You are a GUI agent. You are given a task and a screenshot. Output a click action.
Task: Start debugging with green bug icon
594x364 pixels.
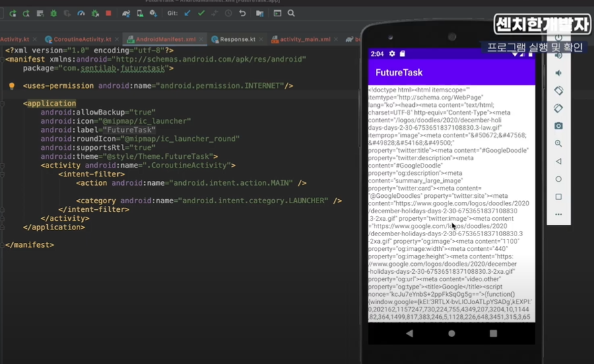53,13
